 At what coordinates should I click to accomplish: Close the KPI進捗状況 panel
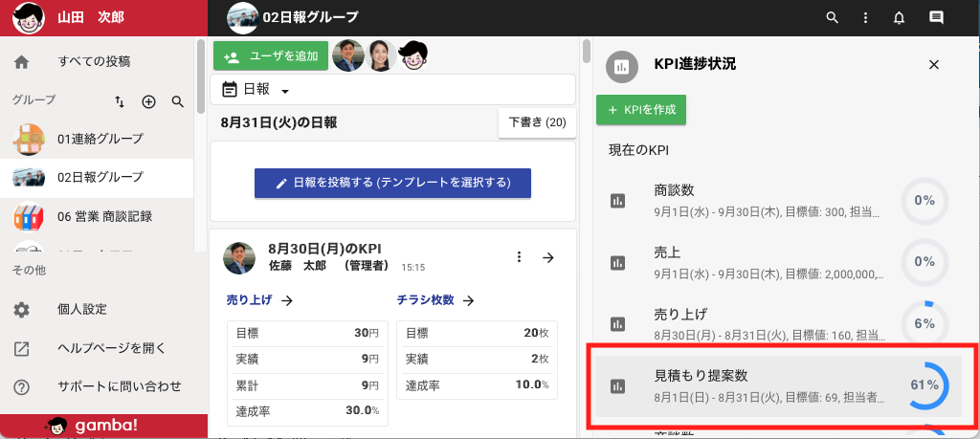934,64
